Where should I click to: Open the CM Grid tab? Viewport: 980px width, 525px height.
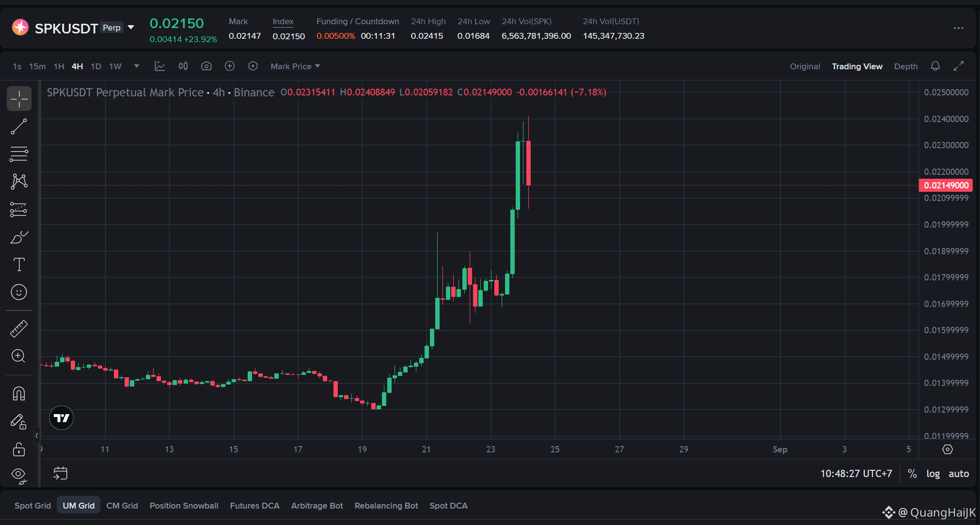(x=122, y=506)
